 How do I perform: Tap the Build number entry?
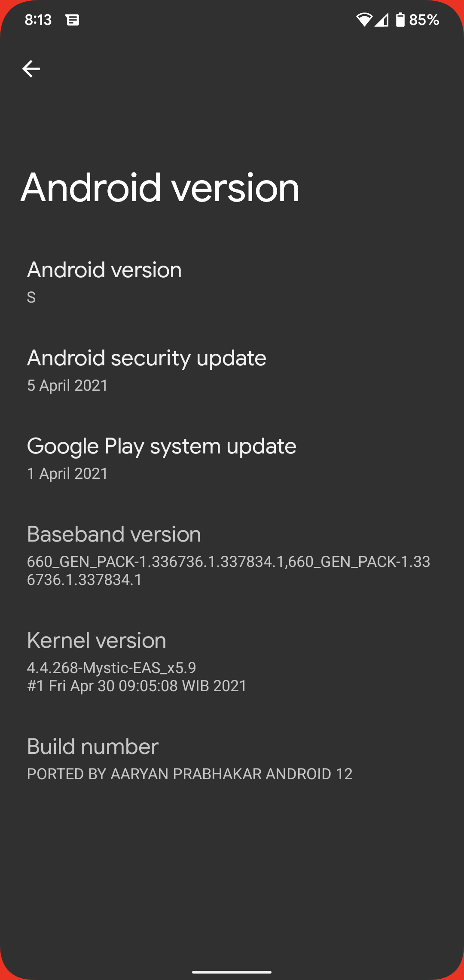232,759
